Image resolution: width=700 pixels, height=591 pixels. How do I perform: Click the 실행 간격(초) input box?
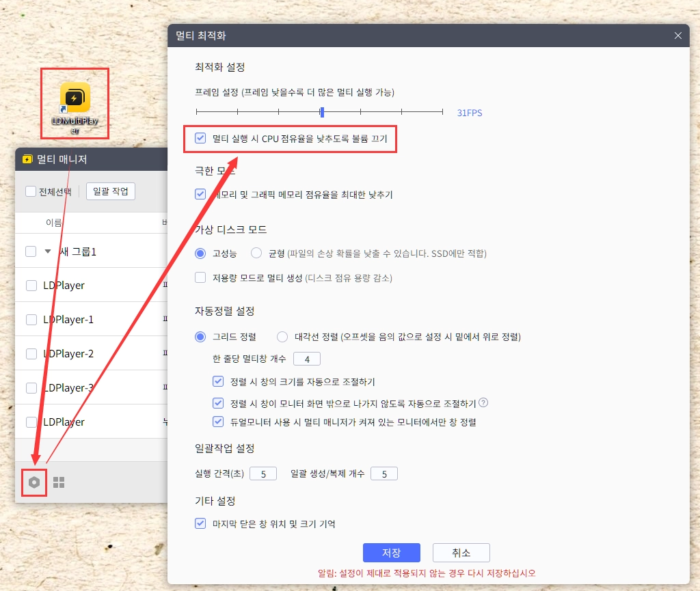[x=262, y=474]
